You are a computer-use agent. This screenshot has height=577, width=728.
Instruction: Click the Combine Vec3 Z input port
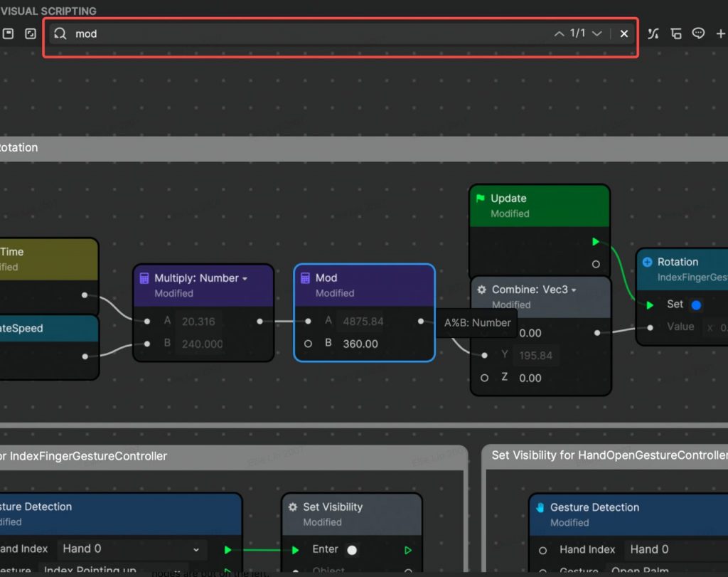pyautogui.click(x=484, y=379)
